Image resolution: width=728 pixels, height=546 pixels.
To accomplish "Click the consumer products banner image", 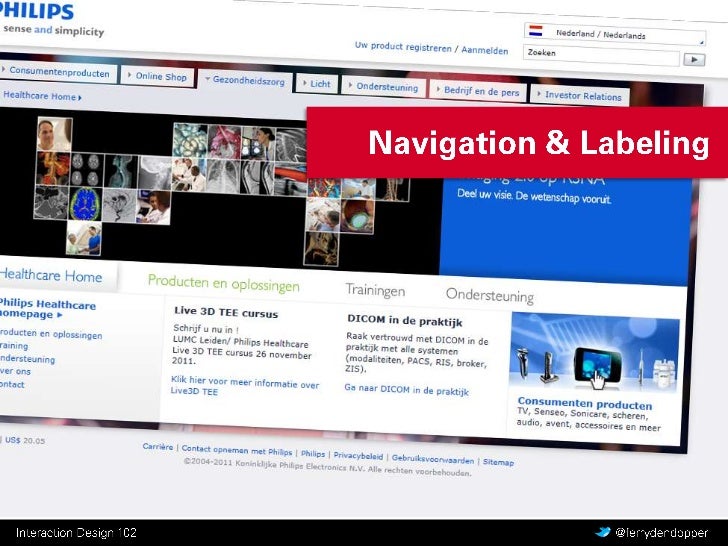I will (594, 353).
